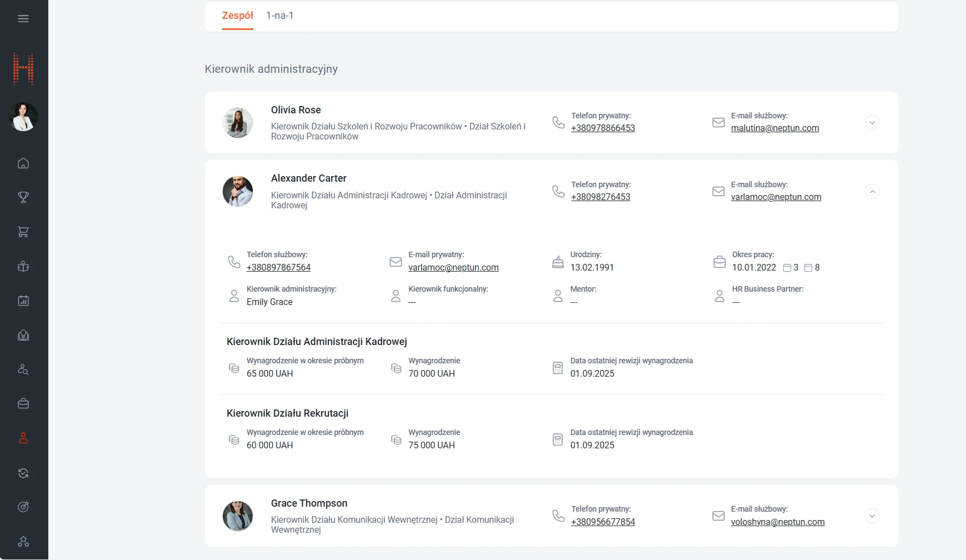
Task: Click email link malutina@neptun.com
Action: pos(775,128)
